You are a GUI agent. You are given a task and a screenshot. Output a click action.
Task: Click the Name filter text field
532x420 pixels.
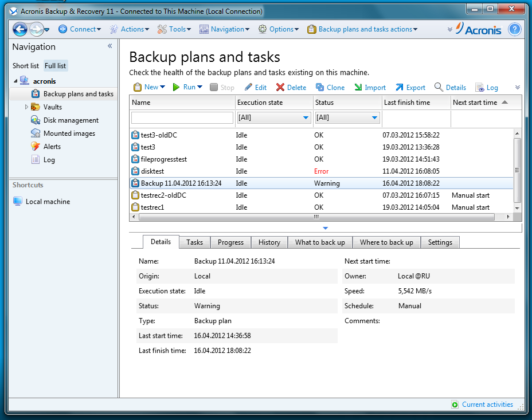pyautogui.click(x=182, y=117)
